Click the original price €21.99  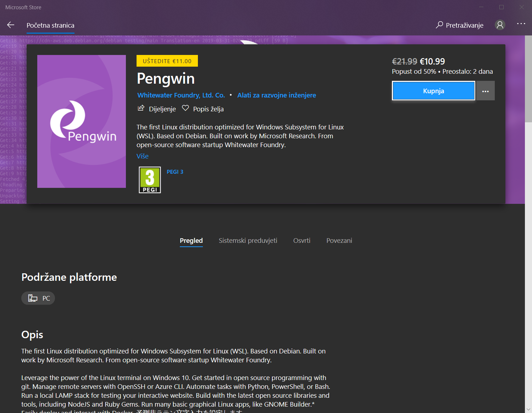(x=404, y=61)
